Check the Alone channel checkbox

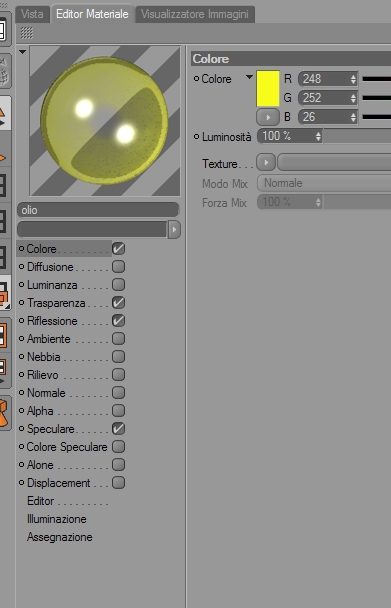118,465
